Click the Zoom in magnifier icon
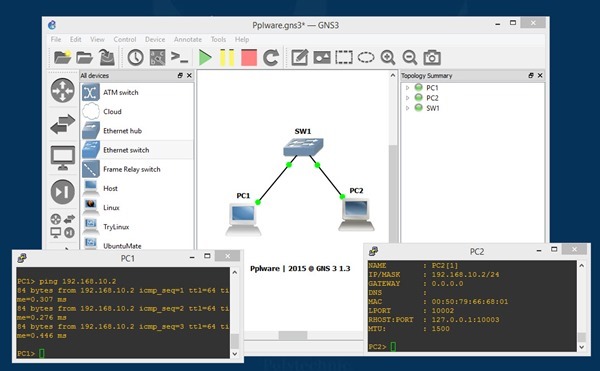600x371 pixels. [388, 58]
